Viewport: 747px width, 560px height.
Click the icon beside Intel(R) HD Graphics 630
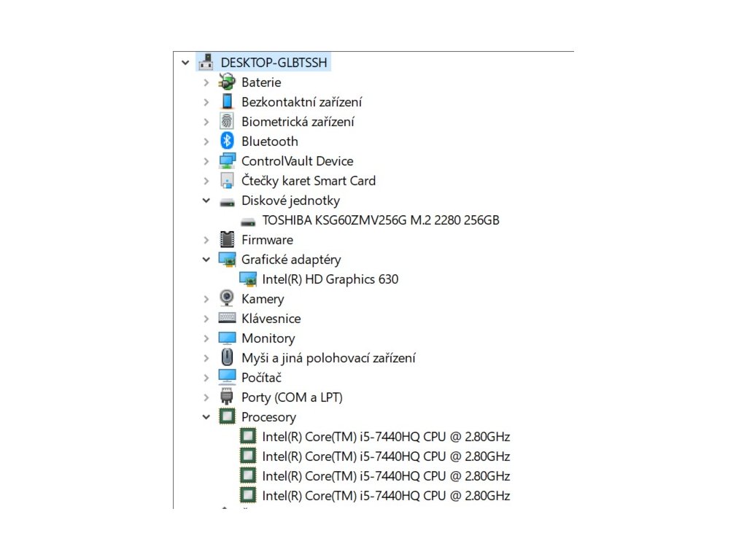[248, 279]
